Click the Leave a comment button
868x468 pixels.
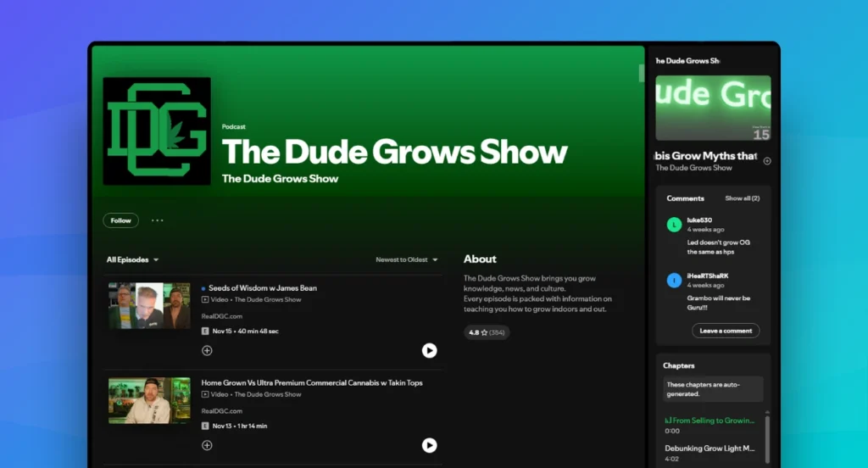[726, 331]
